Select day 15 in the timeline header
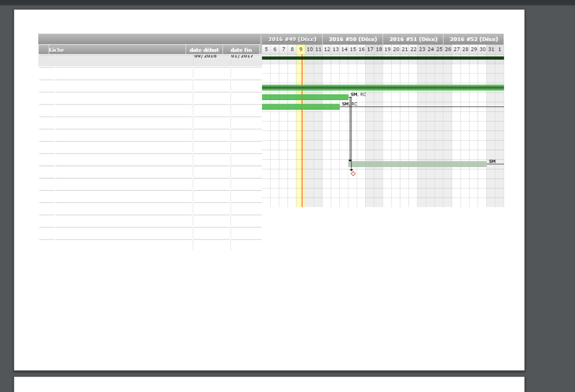 352,50
